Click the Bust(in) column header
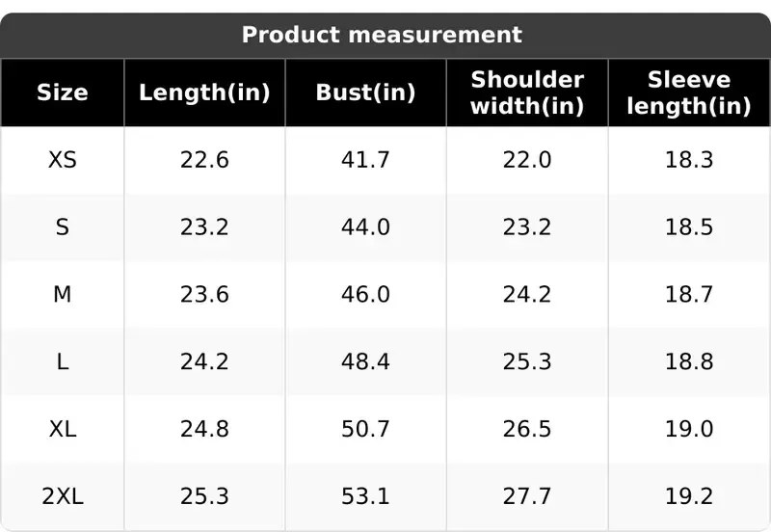This screenshot has width=771, height=532. pyautogui.click(x=366, y=93)
